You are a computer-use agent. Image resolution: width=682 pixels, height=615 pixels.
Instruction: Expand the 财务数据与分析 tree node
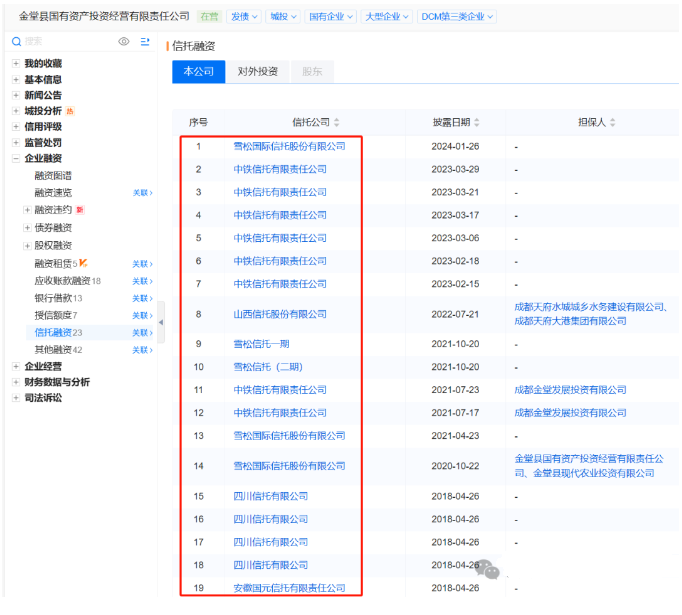pos(16,382)
